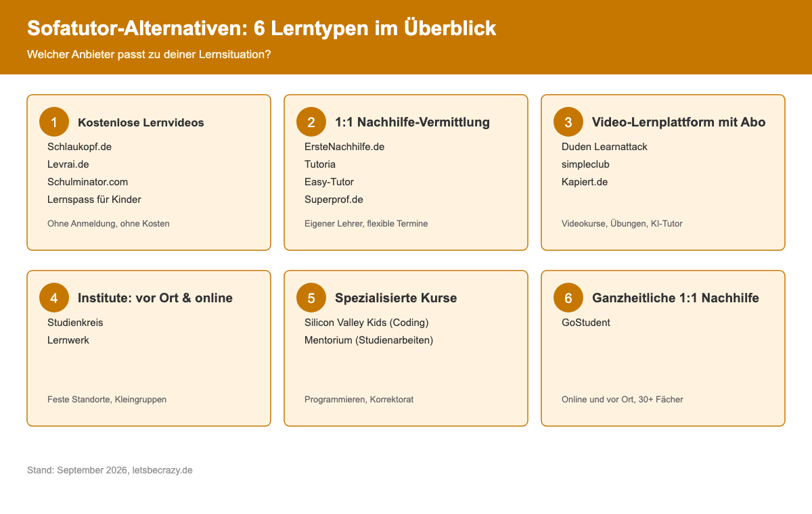This screenshot has height=514, width=812.
Task: Click the 'Superprof.de' entry
Action: [x=334, y=200]
